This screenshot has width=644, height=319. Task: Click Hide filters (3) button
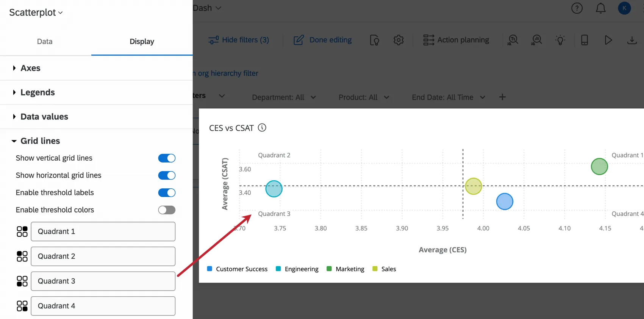[239, 40]
